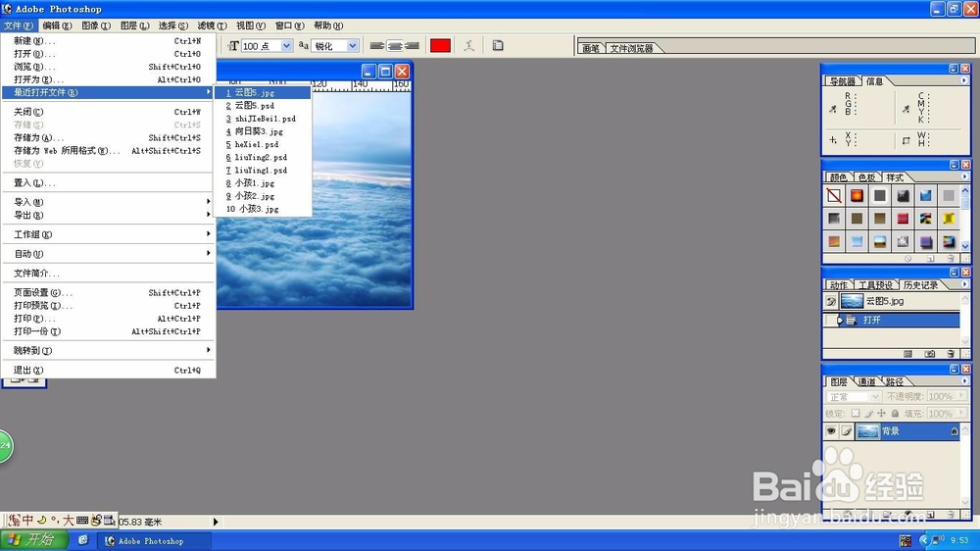This screenshot has width=980, height=551.
Task: Click Adobe Photoshop taskbar button
Action: pyautogui.click(x=155, y=540)
